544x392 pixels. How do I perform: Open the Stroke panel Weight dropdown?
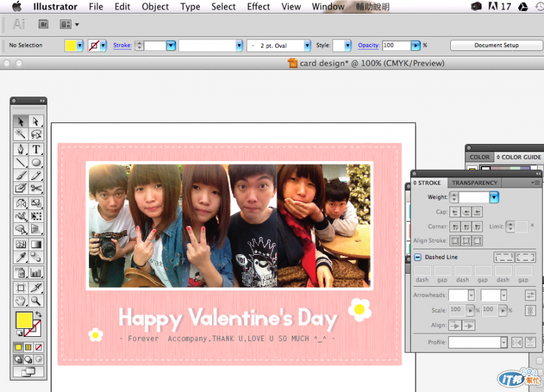pos(494,197)
